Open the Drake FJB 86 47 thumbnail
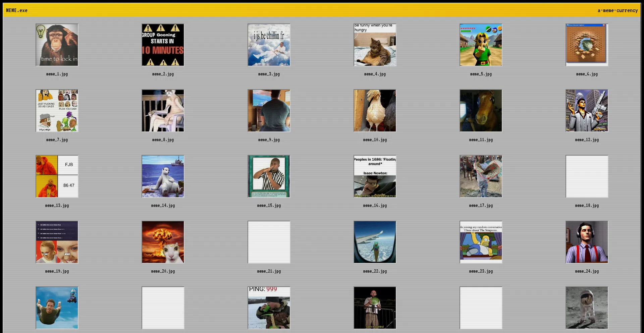This screenshot has height=333, width=644. 57,176
